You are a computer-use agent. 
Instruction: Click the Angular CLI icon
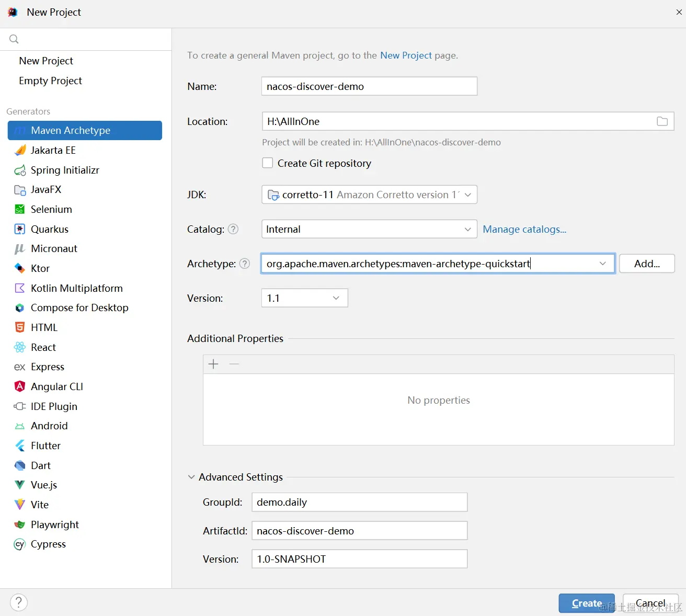[20, 386]
